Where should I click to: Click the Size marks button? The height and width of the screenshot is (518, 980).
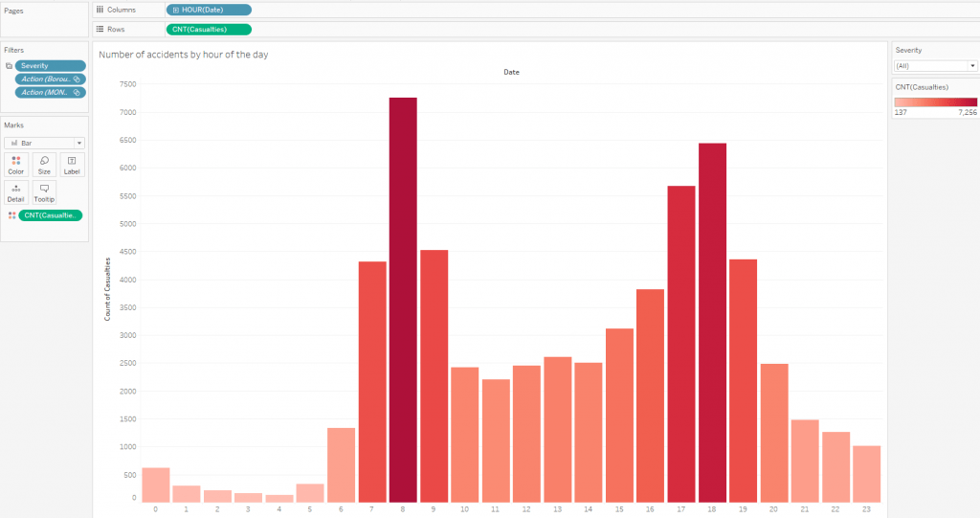(x=44, y=164)
